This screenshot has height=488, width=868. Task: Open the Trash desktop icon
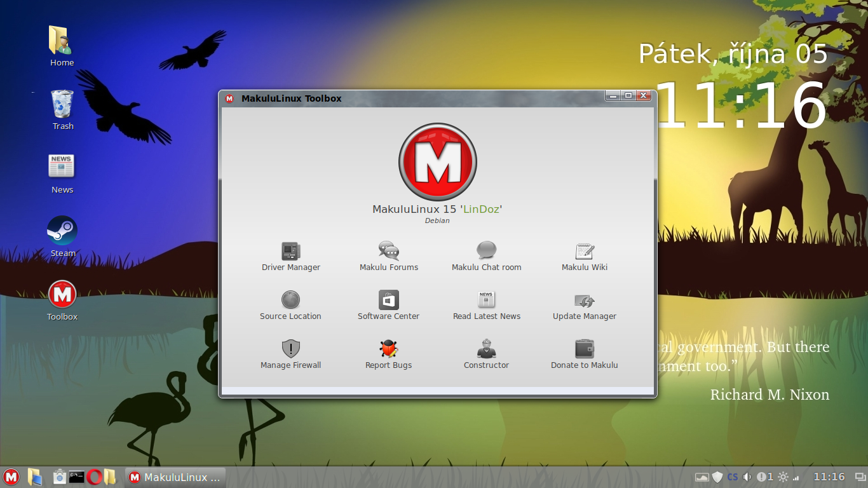point(62,110)
